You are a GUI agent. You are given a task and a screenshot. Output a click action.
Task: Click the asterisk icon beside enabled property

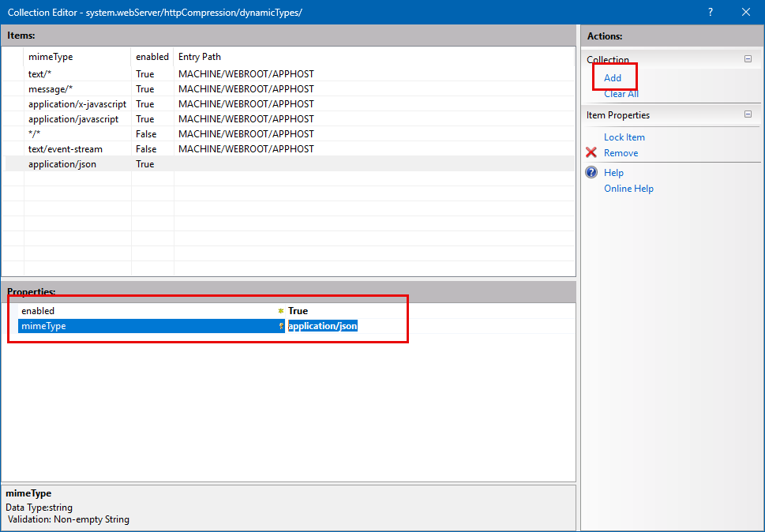click(281, 311)
